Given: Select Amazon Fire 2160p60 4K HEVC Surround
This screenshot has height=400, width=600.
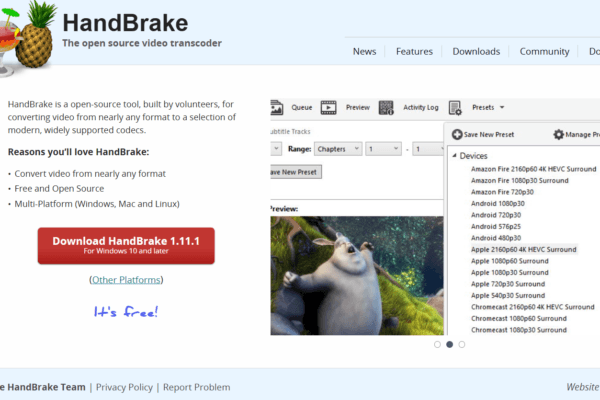Looking at the screenshot, I should (533, 169).
